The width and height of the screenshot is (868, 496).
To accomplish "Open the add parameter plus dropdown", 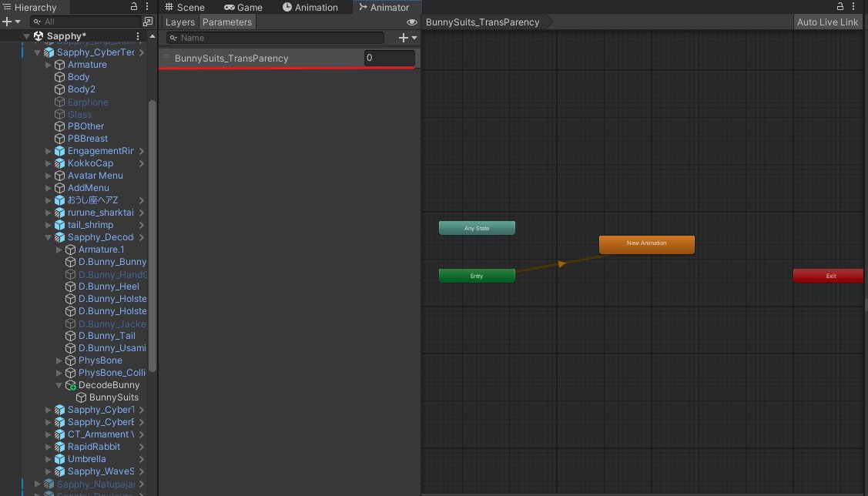I will [408, 38].
